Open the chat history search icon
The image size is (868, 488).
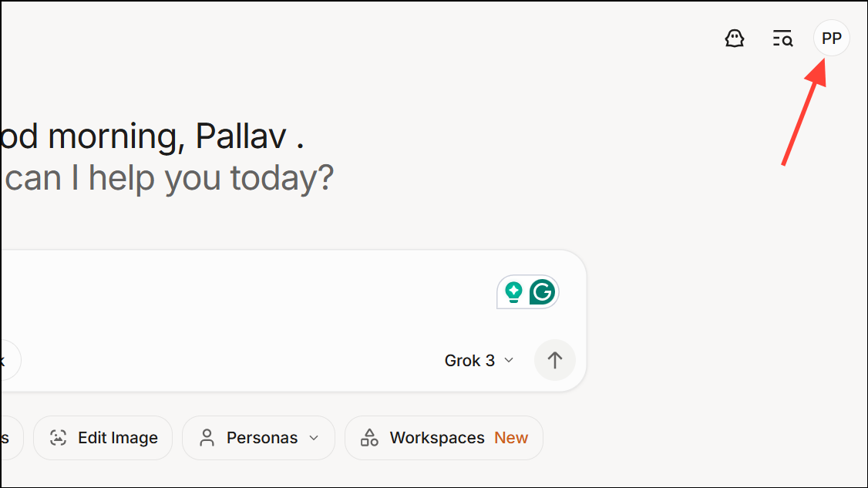pos(782,39)
